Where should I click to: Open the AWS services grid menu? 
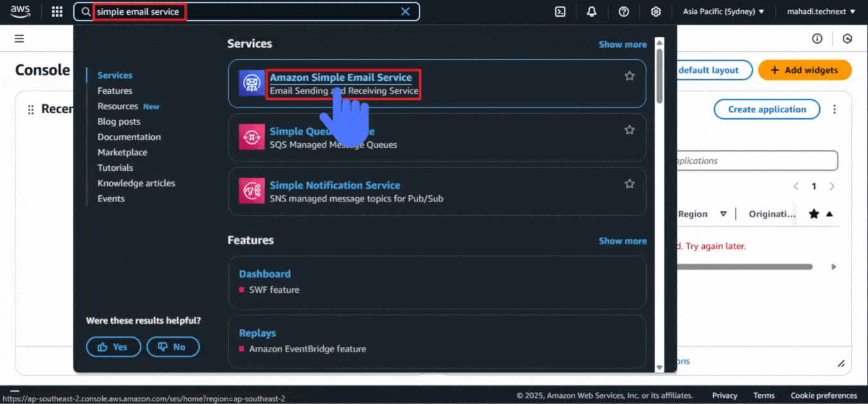coord(57,12)
